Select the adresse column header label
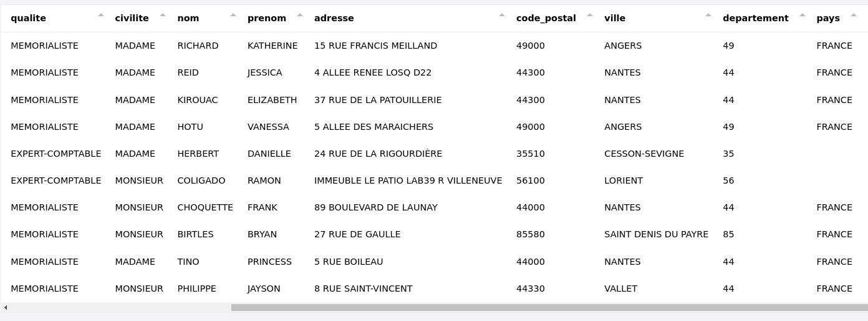Screen dimensions: 868x321 coord(334,18)
